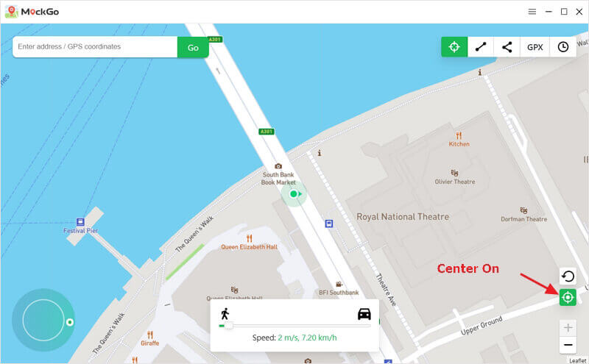Open the hamburger menu in title bar

[532, 12]
